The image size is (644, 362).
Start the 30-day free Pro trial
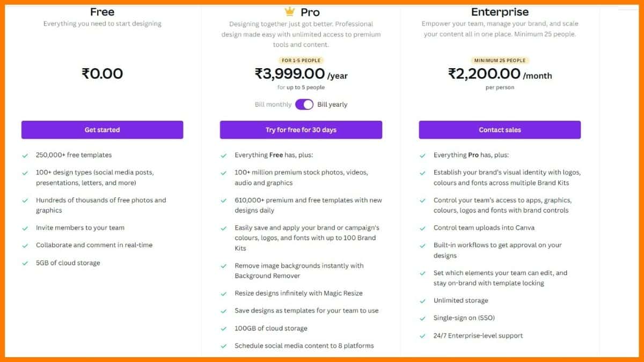[301, 130]
